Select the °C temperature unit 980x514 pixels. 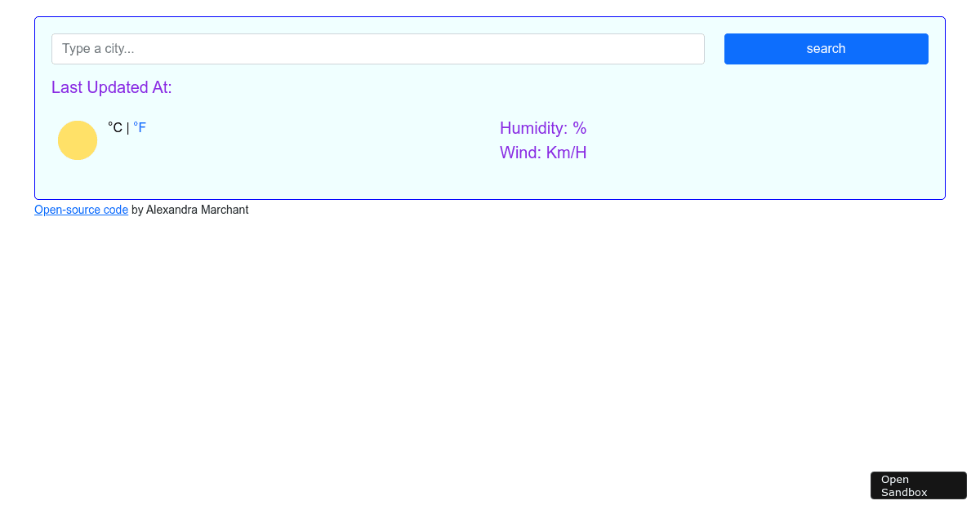click(x=115, y=128)
